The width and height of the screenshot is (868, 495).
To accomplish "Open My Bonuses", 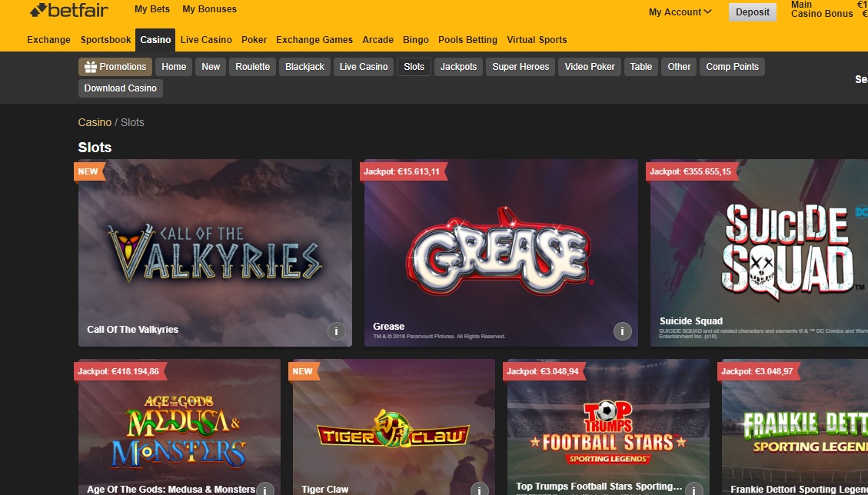I will pos(209,9).
